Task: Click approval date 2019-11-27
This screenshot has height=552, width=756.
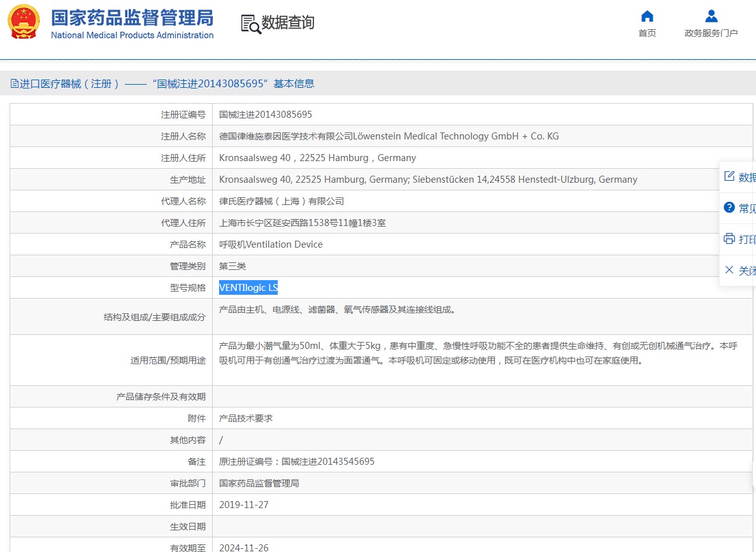Action: coord(244,505)
